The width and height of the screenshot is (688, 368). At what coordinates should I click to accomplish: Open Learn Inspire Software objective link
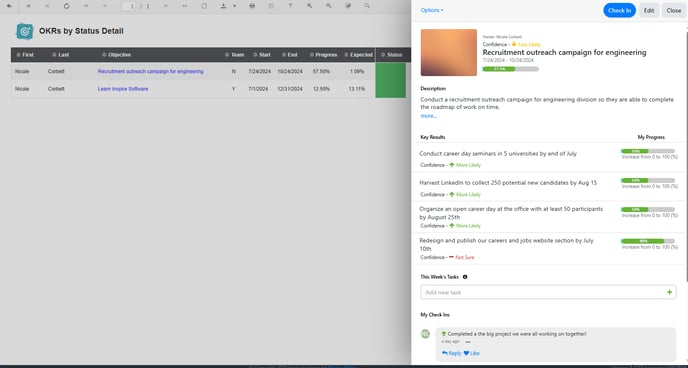pos(123,89)
